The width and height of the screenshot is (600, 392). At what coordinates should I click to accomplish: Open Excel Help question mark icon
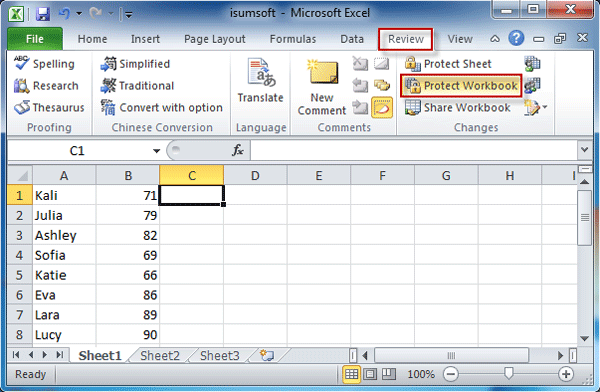516,38
